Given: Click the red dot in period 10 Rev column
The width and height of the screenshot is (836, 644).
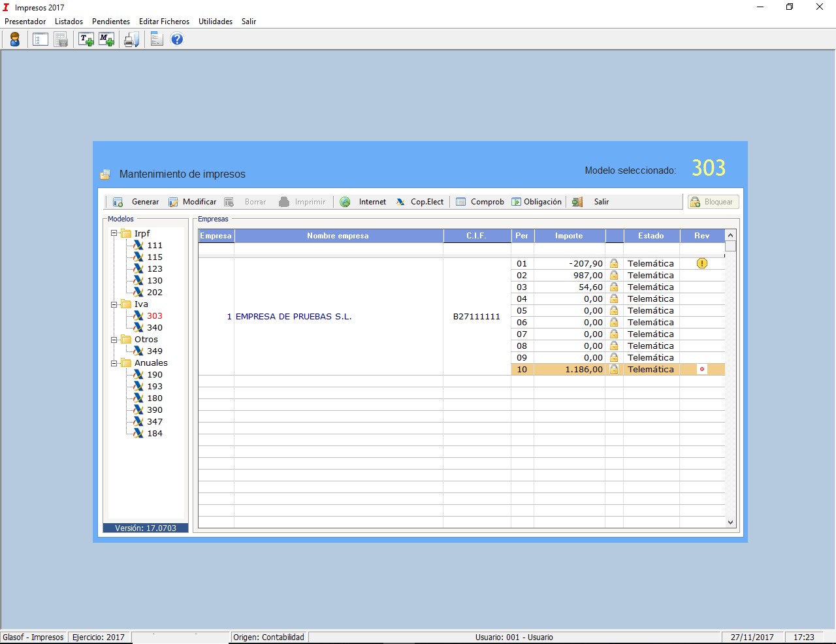Looking at the screenshot, I should [702, 370].
